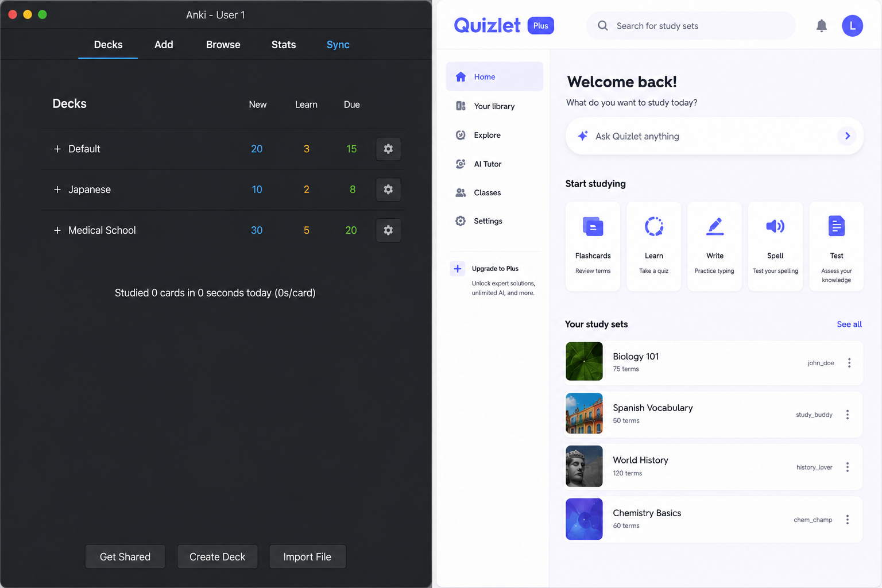Viewport: 882px width, 588px height.
Task: Open the Biology 101 study set title
Action: click(x=636, y=357)
